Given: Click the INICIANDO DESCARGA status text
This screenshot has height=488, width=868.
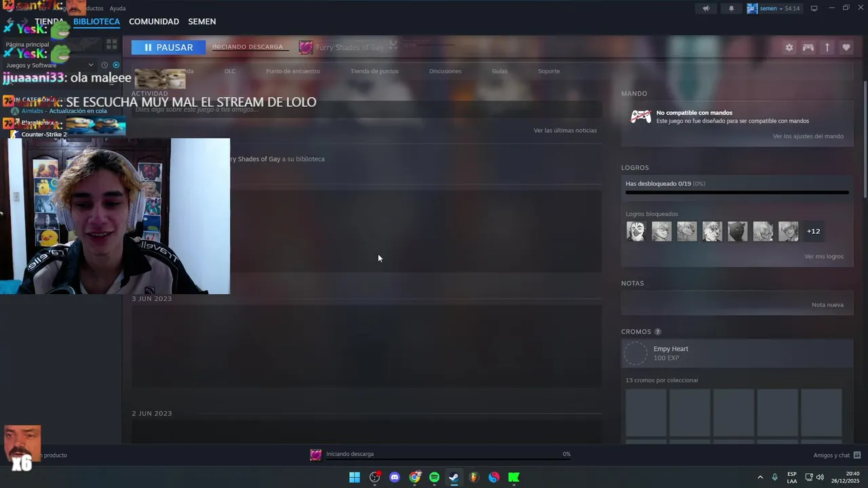Looking at the screenshot, I should pos(248,47).
